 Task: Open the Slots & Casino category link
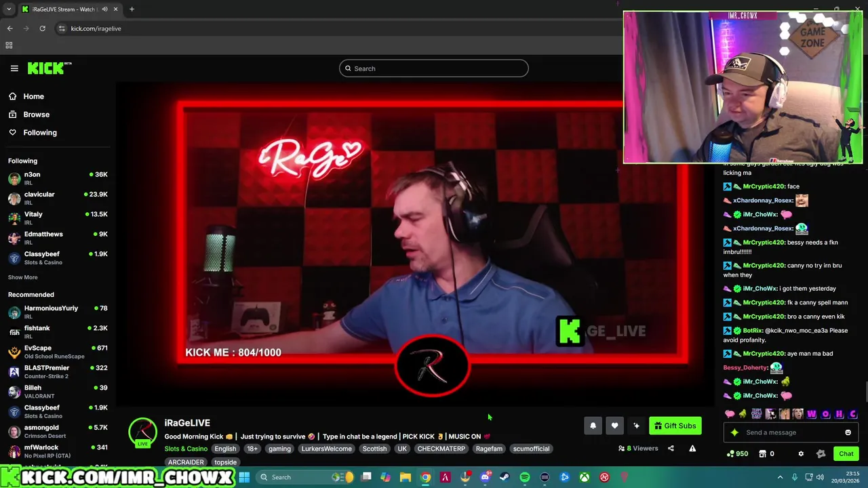pos(186,449)
